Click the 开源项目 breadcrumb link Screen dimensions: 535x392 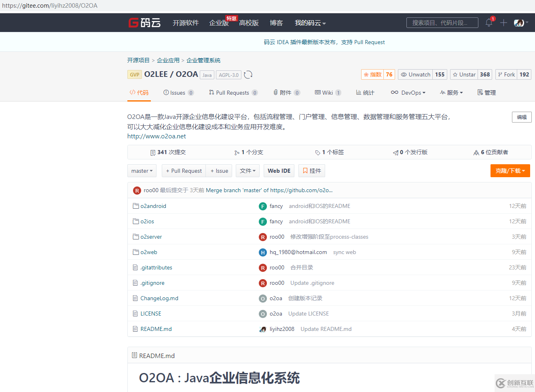pos(138,60)
